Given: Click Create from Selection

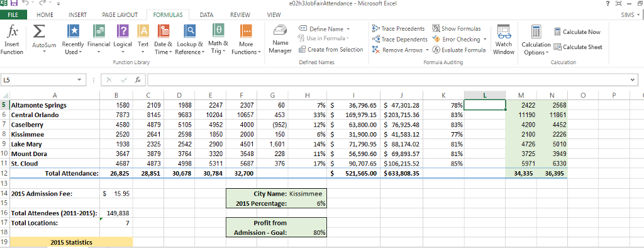Looking at the screenshot, I should [x=331, y=49].
